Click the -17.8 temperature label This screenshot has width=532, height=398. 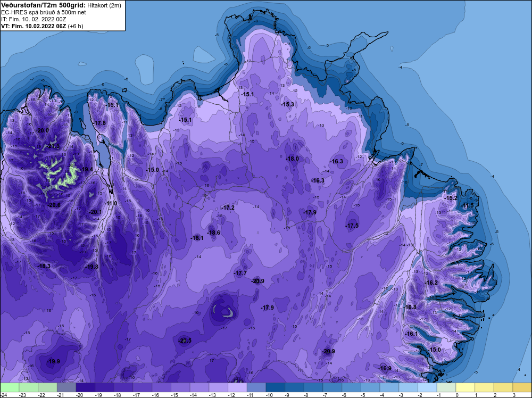coord(100,123)
